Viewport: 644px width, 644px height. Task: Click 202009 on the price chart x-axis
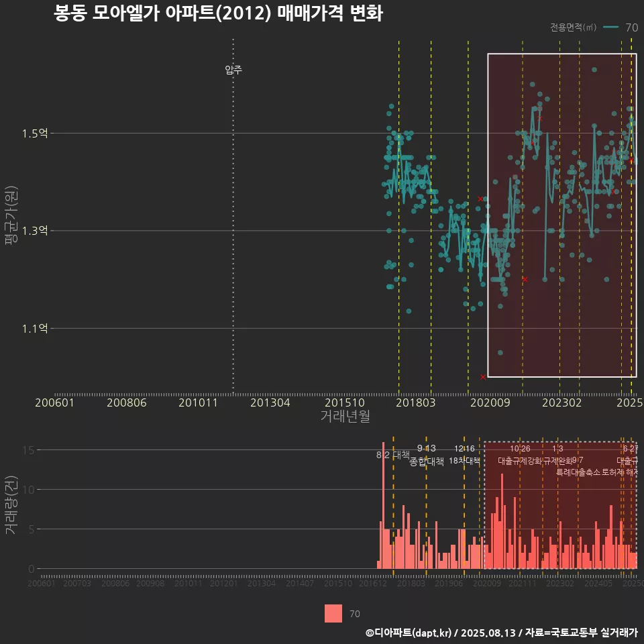(490, 402)
